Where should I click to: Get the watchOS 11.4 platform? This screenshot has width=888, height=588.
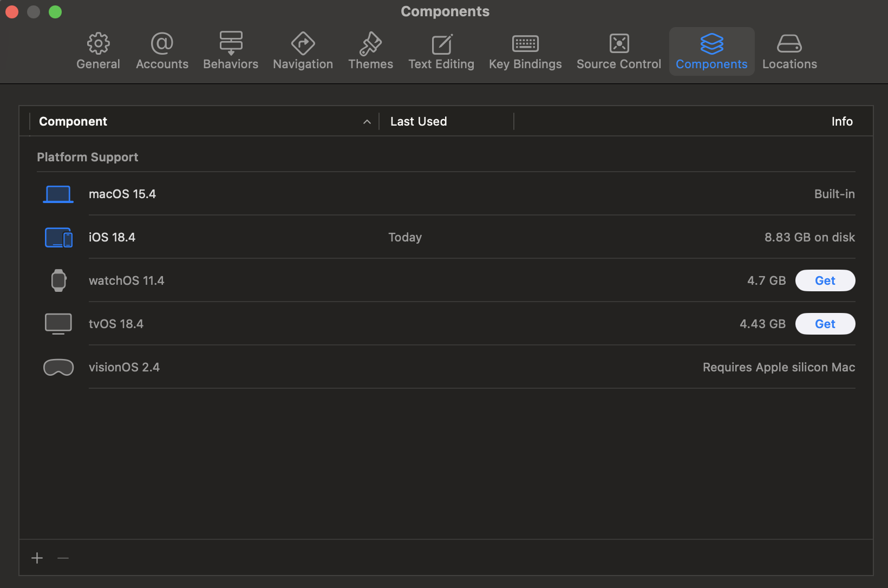(x=825, y=280)
